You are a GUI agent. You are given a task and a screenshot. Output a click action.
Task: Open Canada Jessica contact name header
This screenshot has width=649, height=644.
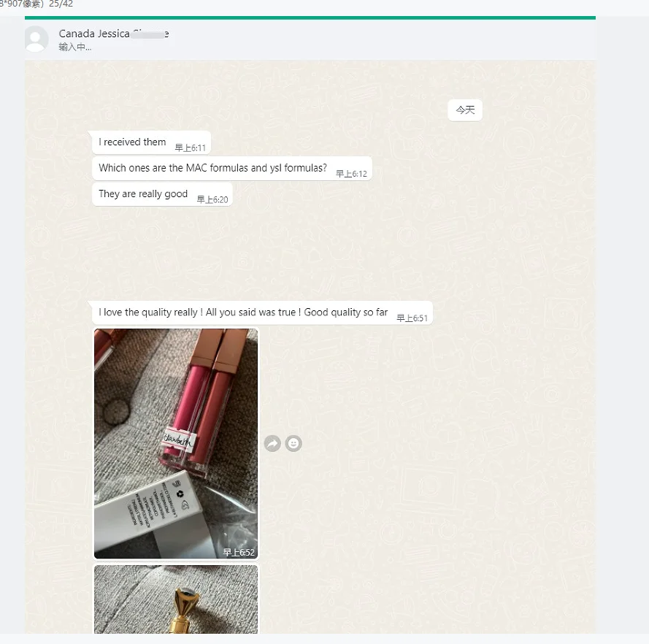point(114,34)
